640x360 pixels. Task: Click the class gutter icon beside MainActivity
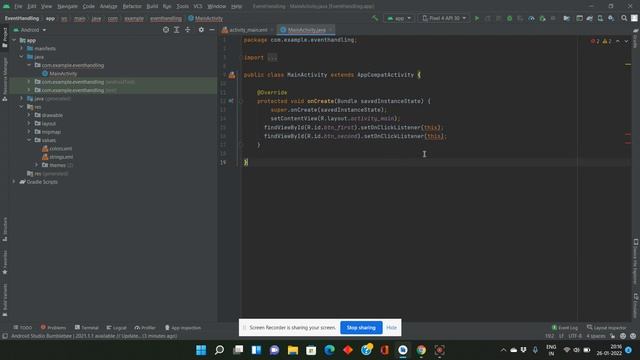232,75
